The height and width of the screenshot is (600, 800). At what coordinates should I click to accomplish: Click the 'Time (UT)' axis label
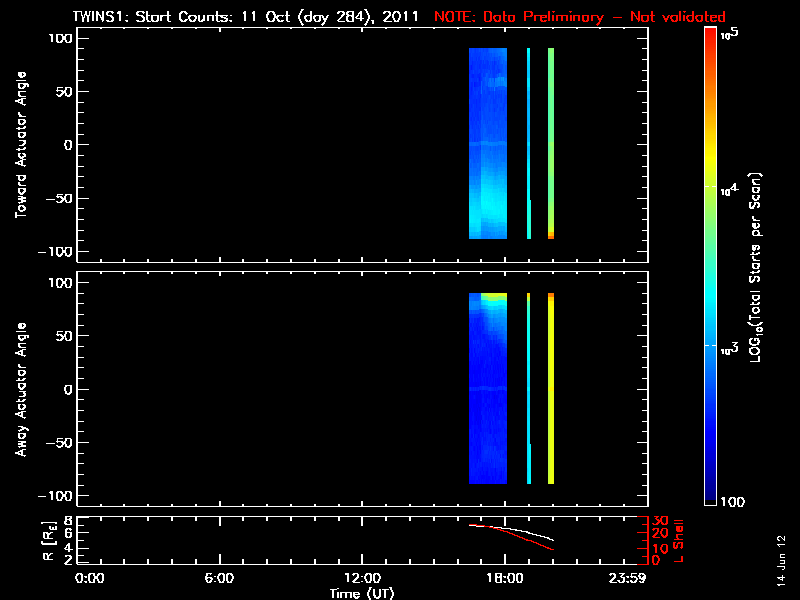click(361, 593)
